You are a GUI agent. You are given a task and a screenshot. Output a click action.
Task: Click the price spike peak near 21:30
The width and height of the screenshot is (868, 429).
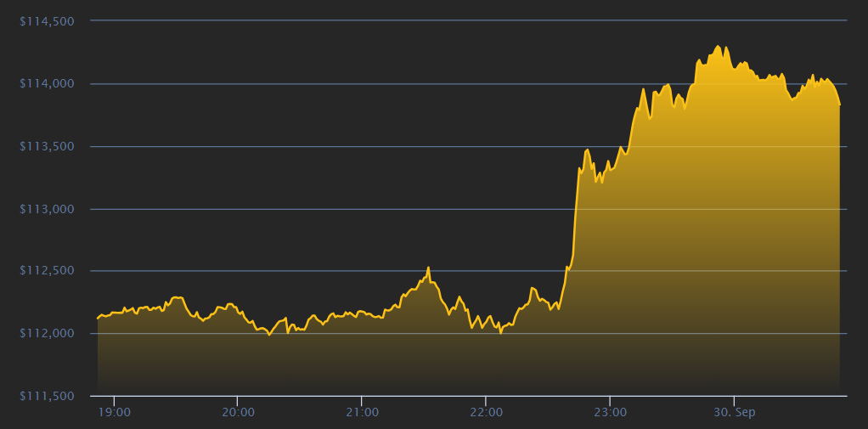click(428, 268)
